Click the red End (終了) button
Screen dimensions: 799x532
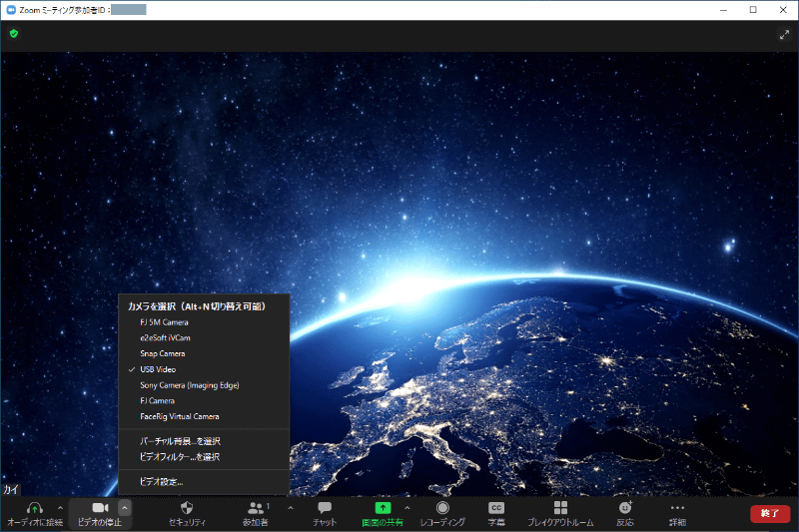[x=769, y=513]
